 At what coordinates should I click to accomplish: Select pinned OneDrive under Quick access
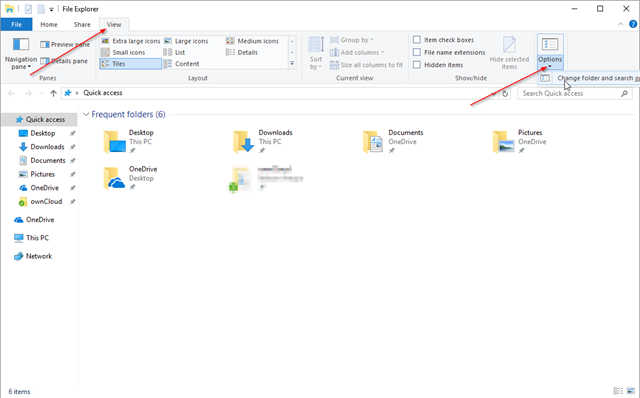click(x=44, y=188)
